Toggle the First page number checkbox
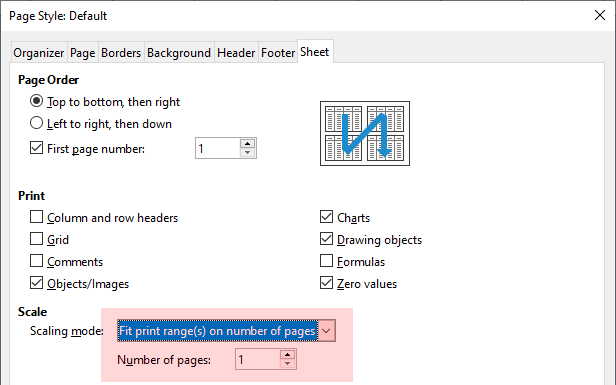Viewport: 616px width, 385px height. (x=36, y=148)
